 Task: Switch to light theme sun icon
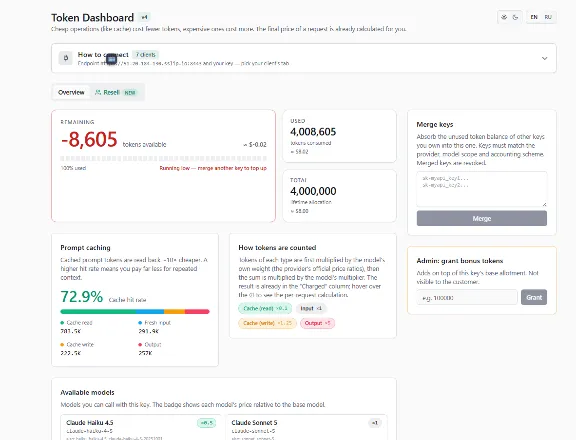[504, 17]
